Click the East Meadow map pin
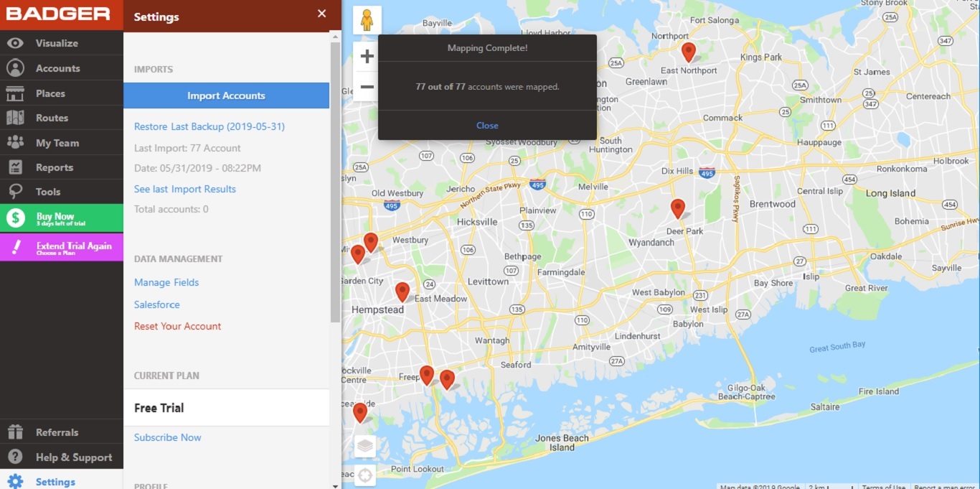This screenshot has width=980, height=489. (402, 292)
